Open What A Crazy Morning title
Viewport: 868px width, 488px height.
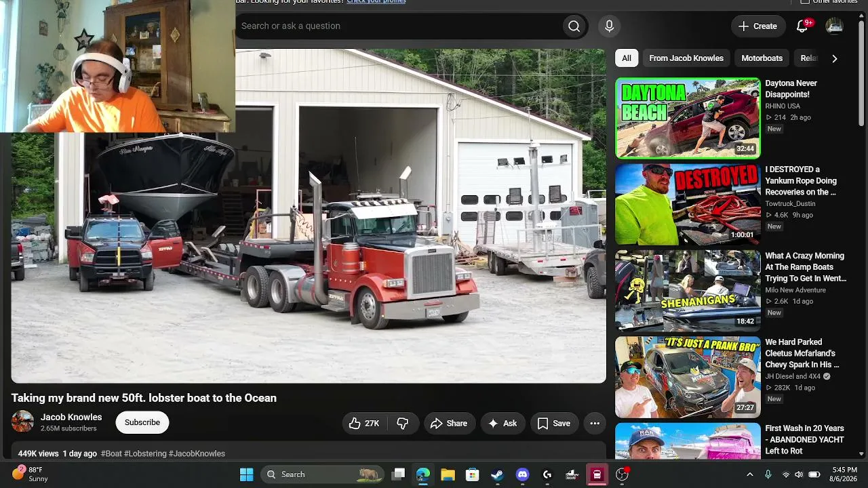pyautogui.click(x=806, y=267)
